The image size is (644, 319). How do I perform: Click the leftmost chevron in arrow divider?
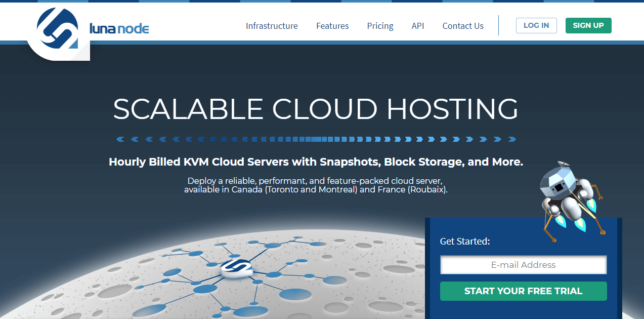click(x=120, y=139)
